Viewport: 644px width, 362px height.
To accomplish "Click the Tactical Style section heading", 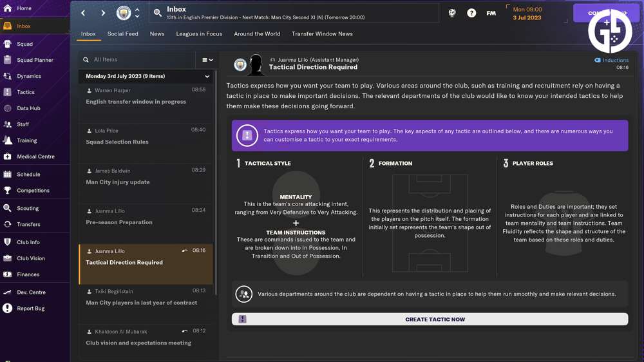I will click(267, 163).
